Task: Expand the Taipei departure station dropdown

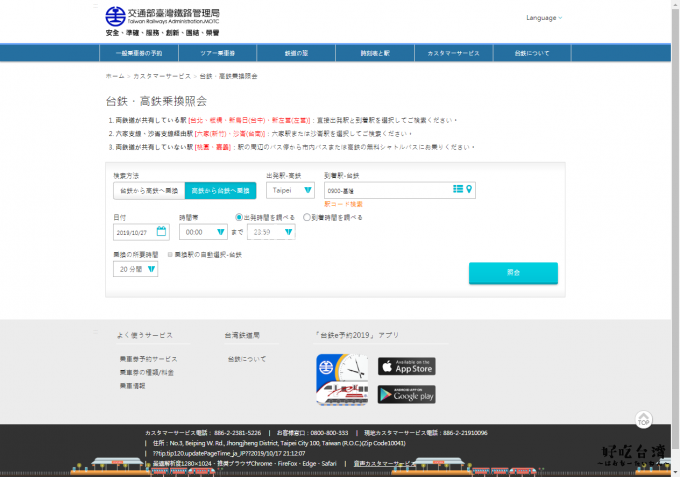Action: [x=290, y=189]
